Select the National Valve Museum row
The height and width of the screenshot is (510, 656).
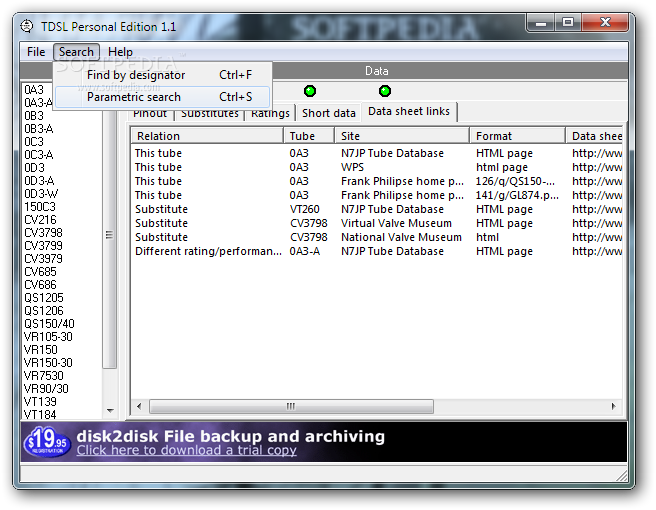point(377,237)
